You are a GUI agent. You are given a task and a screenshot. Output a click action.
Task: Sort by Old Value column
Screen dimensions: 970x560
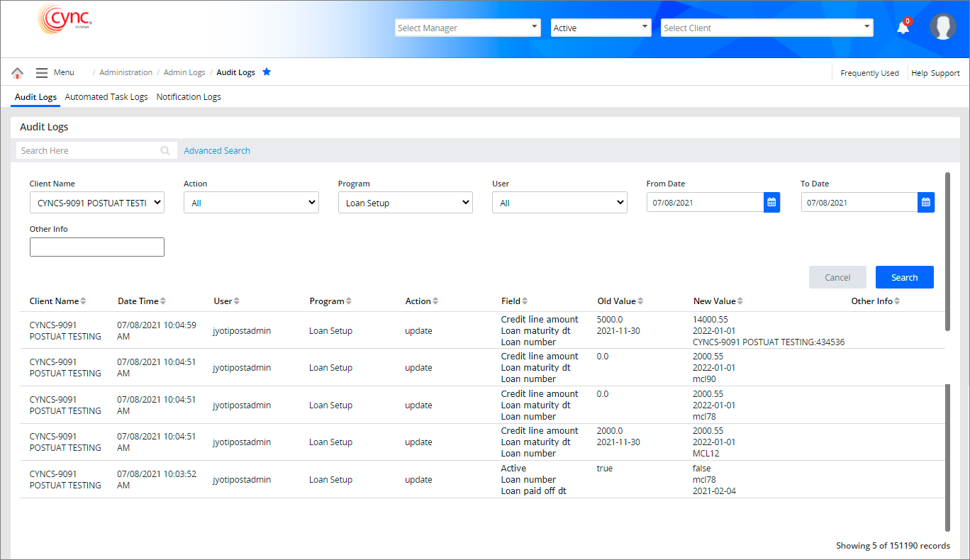[640, 301]
